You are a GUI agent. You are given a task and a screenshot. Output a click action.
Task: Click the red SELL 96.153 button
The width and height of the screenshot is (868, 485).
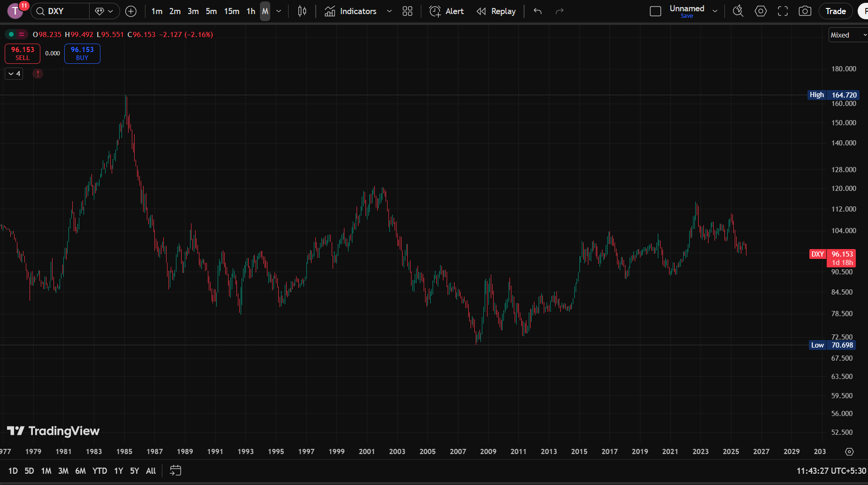click(x=23, y=53)
